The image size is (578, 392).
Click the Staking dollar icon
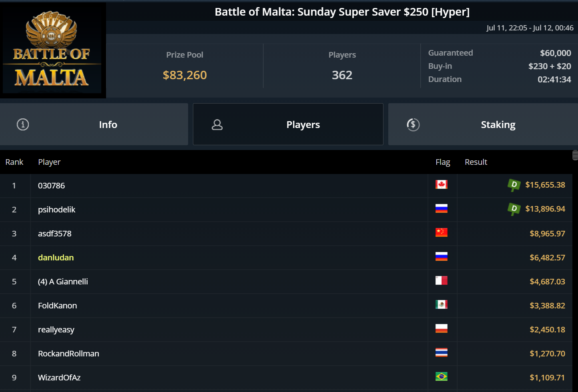tap(413, 125)
